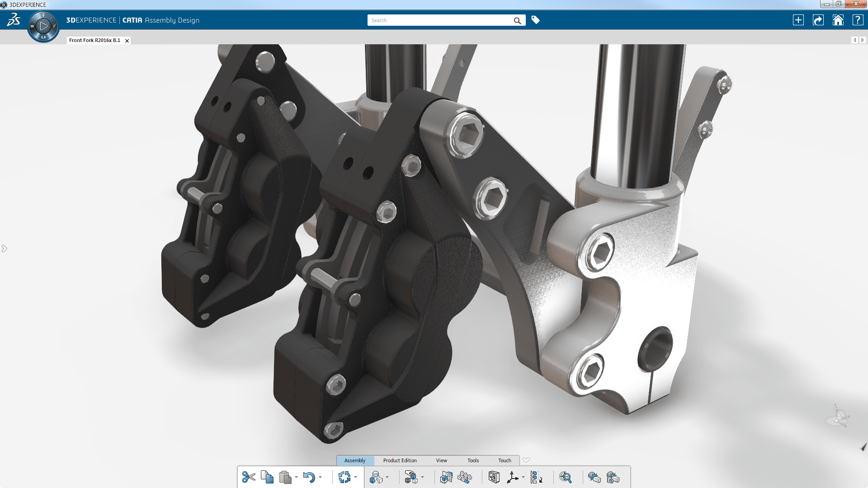Open the Tools tab
The width and height of the screenshot is (868, 488).
[x=473, y=460]
